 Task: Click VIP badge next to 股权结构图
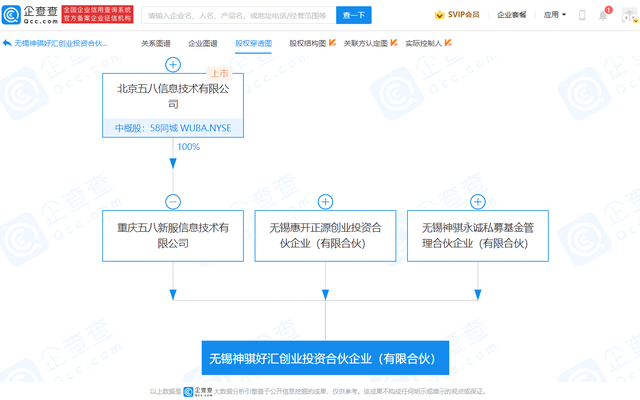332,42
